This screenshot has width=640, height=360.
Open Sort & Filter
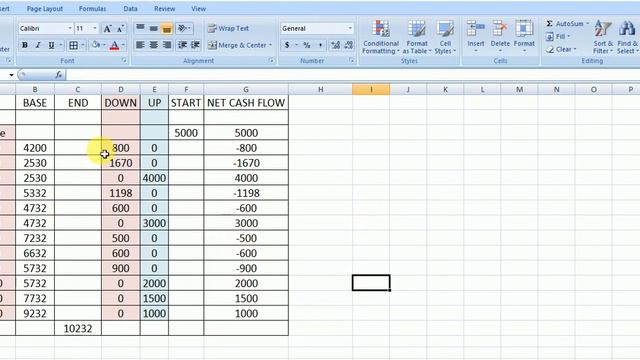[603, 37]
